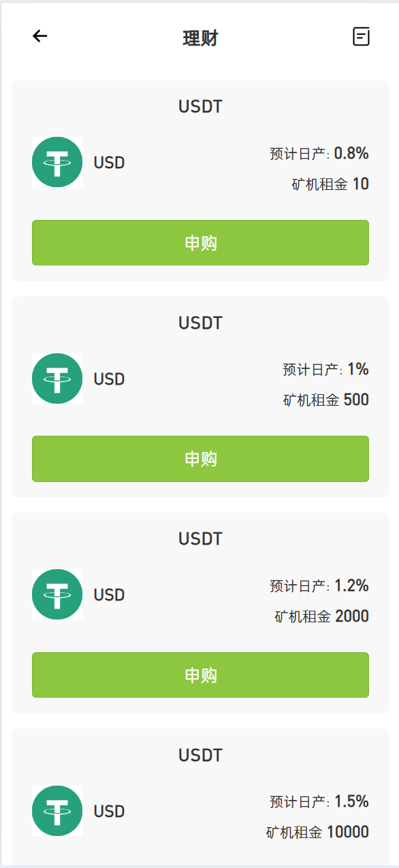Image resolution: width=399 pixels, height=868 pixels.
Task: Open the records document icon
Action: tap(361, 37)
